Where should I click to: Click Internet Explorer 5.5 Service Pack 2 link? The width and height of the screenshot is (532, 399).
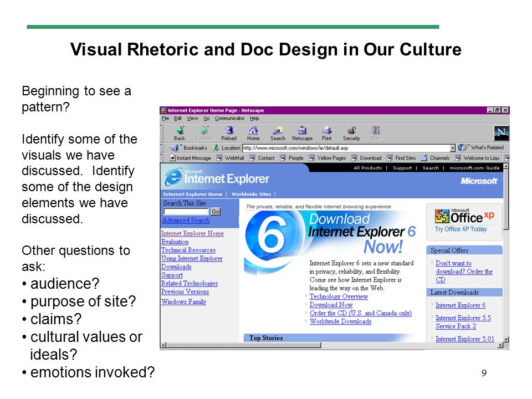463,322
